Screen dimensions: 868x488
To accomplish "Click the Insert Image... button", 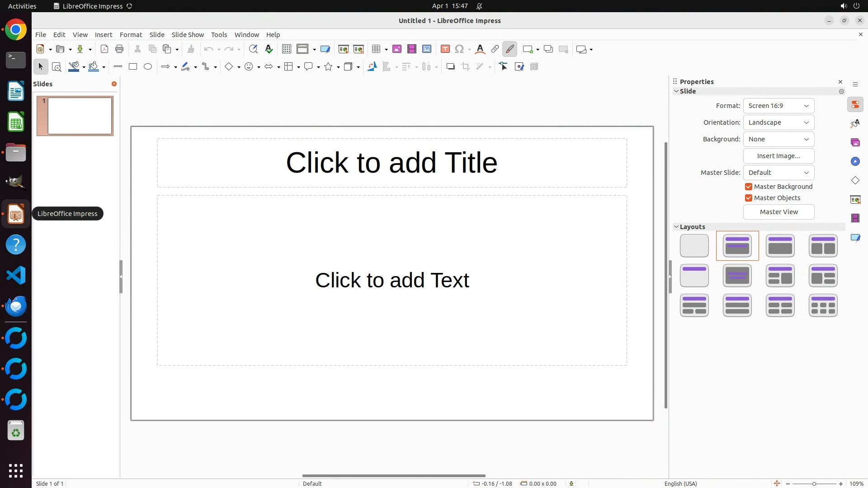I will tap(778, 156).
